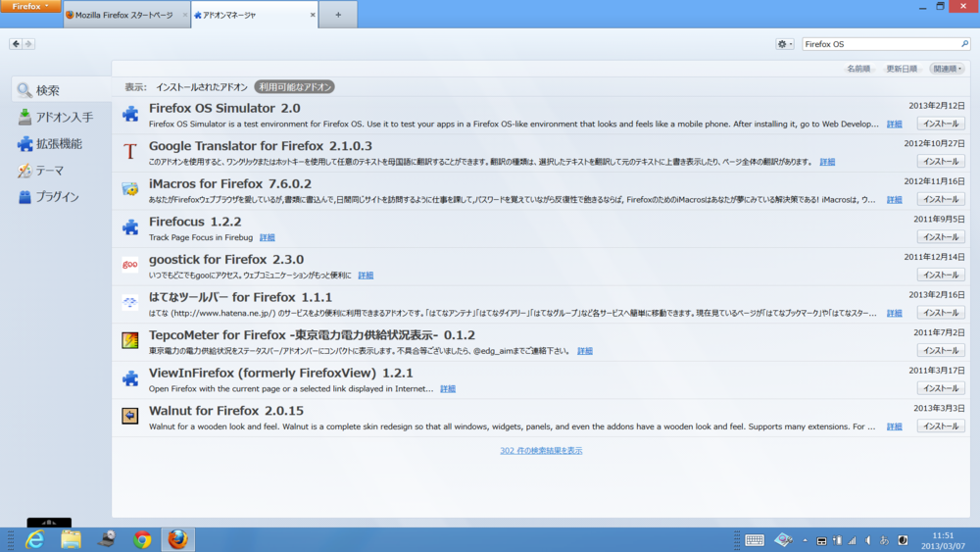Go back with the left arrow button

point(16,44)
